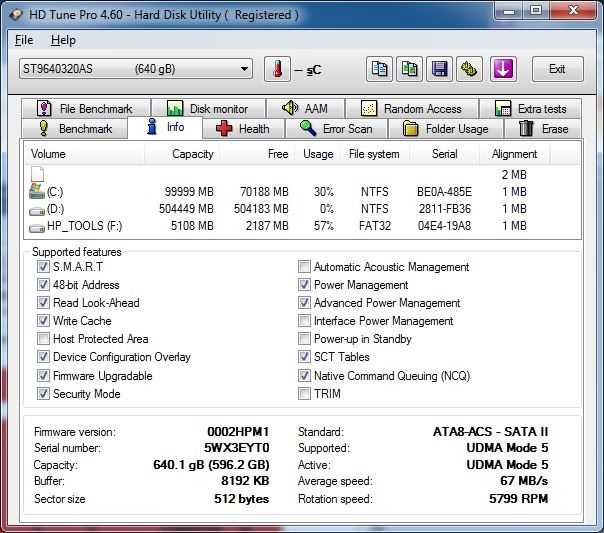The width and height of the screenshot is (604, 533).
Task: Click the Exit button
Action: [x=557, y=69]
